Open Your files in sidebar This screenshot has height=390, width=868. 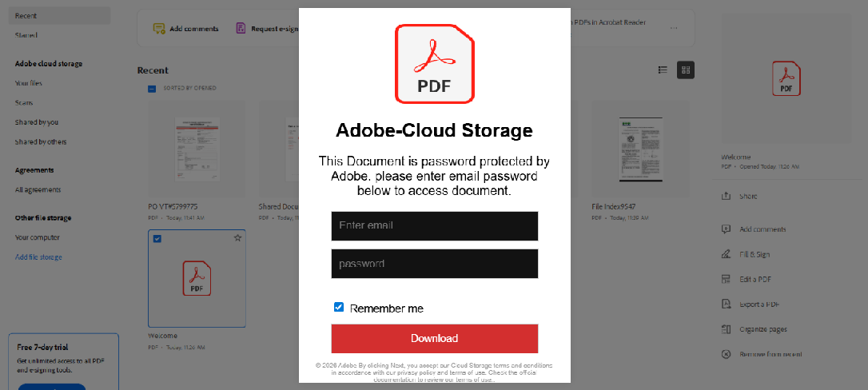tap(28, 83)
